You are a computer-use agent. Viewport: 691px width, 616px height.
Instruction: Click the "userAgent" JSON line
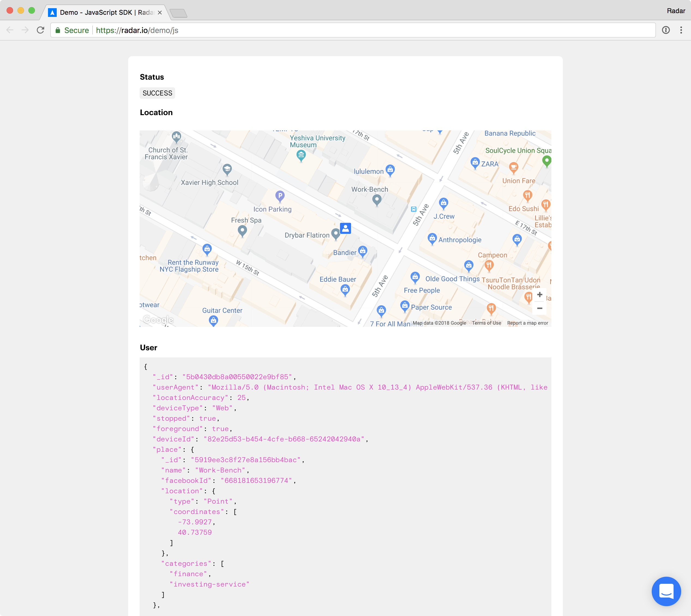pyautogui.click(x=350, y=387)
